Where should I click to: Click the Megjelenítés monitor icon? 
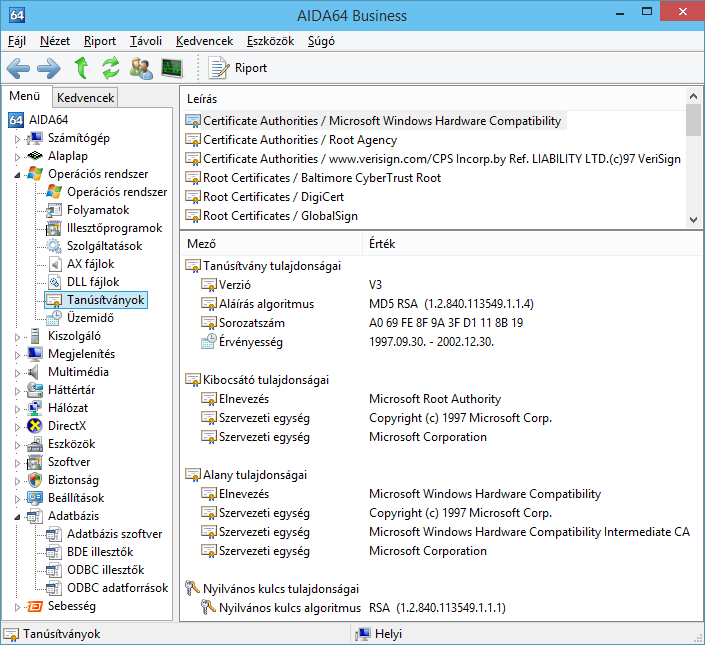click(x=35, y=354)
